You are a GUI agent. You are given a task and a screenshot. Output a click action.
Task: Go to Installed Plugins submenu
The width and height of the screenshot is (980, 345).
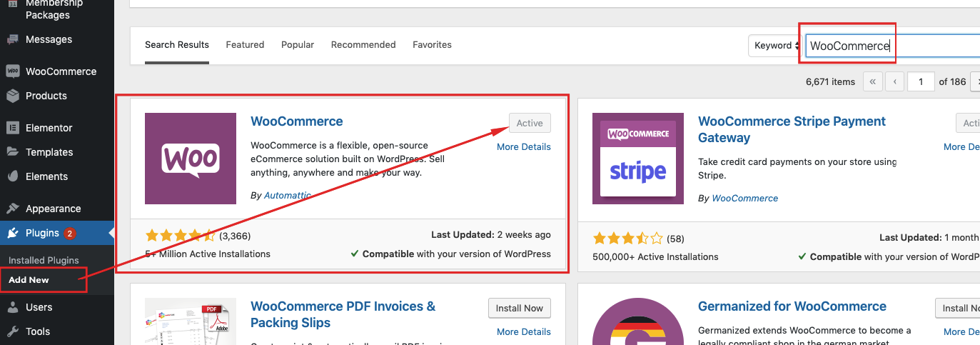click(x=44, y=260)
